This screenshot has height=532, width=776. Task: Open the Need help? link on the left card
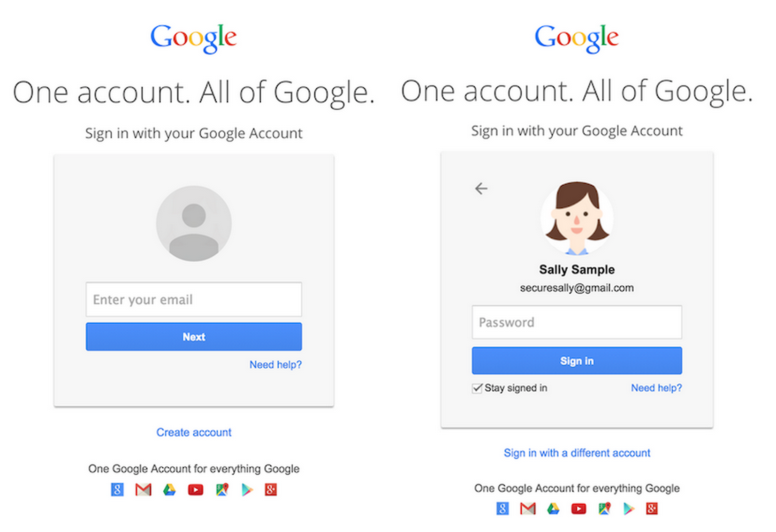275,365
